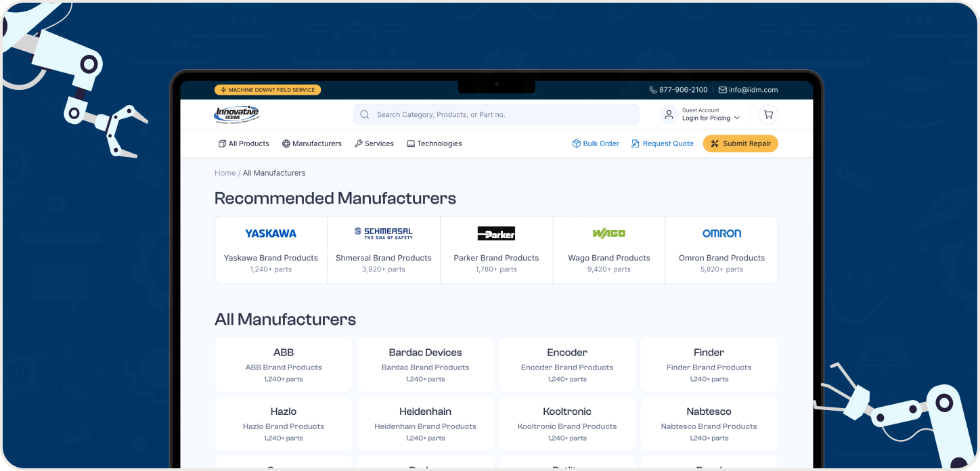Click the Machine Down Field Service badge
The width and height of the screenshot is (980, 471).
tap(267, 90)
